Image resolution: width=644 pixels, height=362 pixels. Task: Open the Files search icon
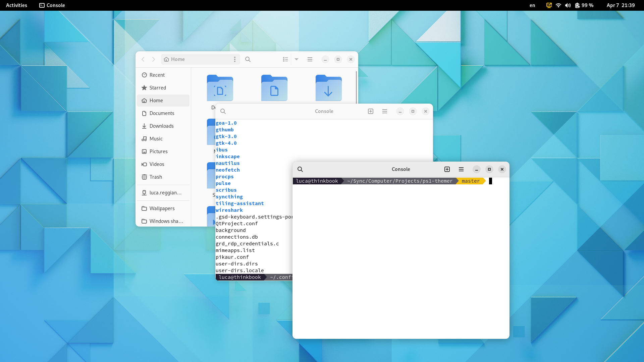(x=248, y=59)
